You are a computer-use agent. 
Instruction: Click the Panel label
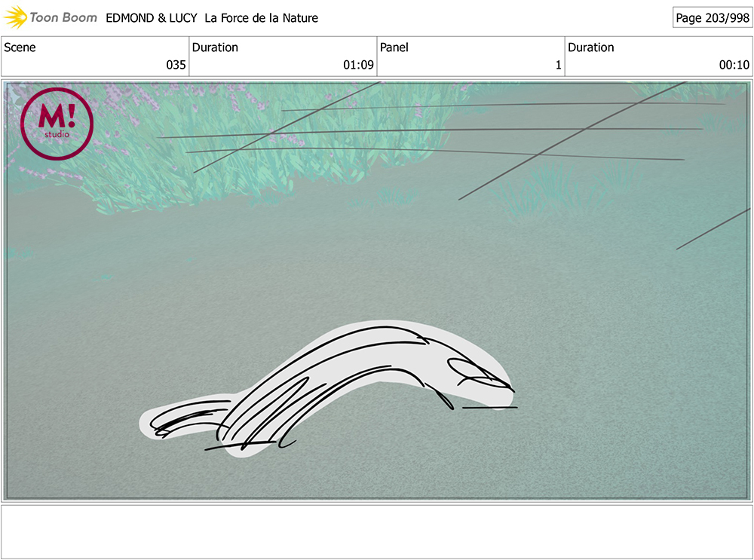pyautogui.click(x=394, y=47)
